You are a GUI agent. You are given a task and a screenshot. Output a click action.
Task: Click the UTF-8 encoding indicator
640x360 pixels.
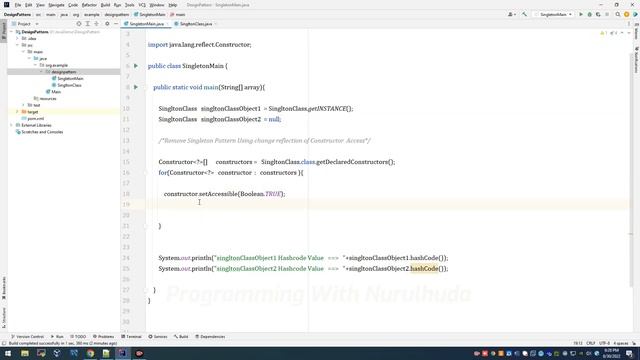click(604, 343)
